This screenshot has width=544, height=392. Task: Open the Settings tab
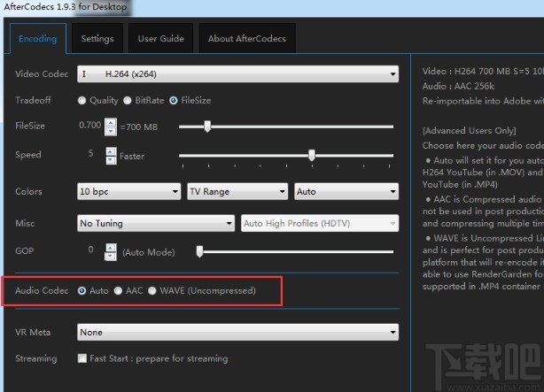tap(97, 38)
